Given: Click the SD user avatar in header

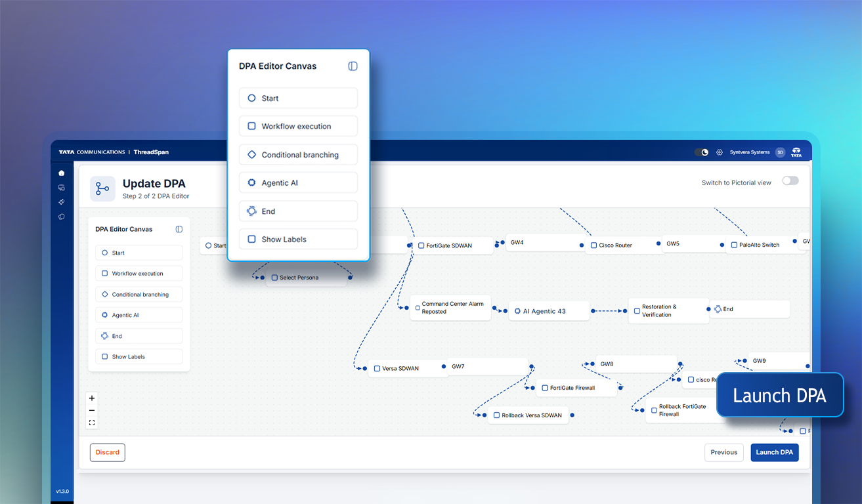Looking at the screenshot, I should [x=780, y=152].
